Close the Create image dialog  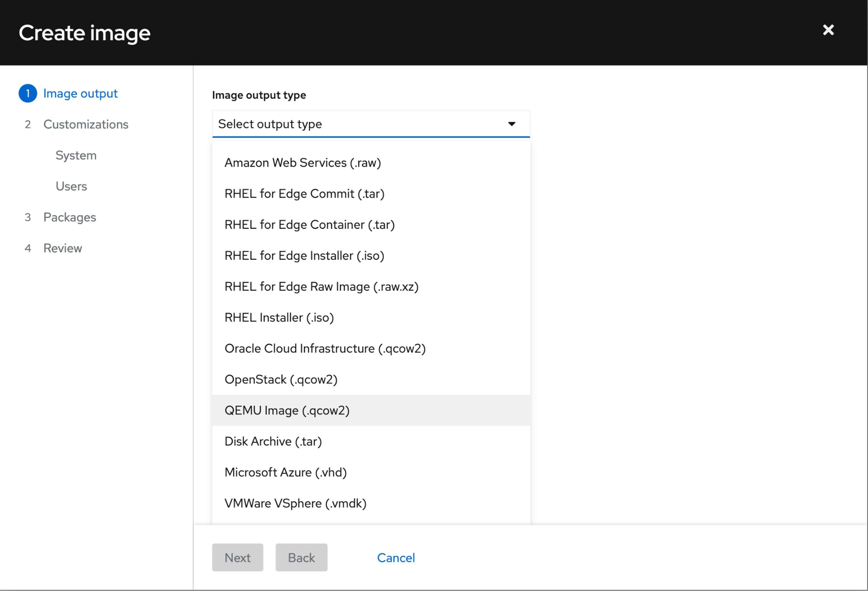point(828,30)
